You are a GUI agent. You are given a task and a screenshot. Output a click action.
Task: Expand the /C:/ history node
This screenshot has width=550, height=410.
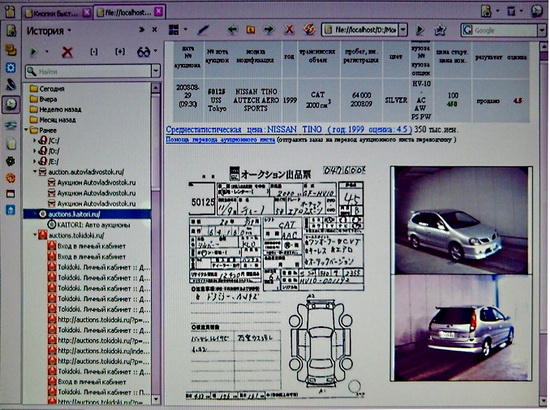point(34,141)
